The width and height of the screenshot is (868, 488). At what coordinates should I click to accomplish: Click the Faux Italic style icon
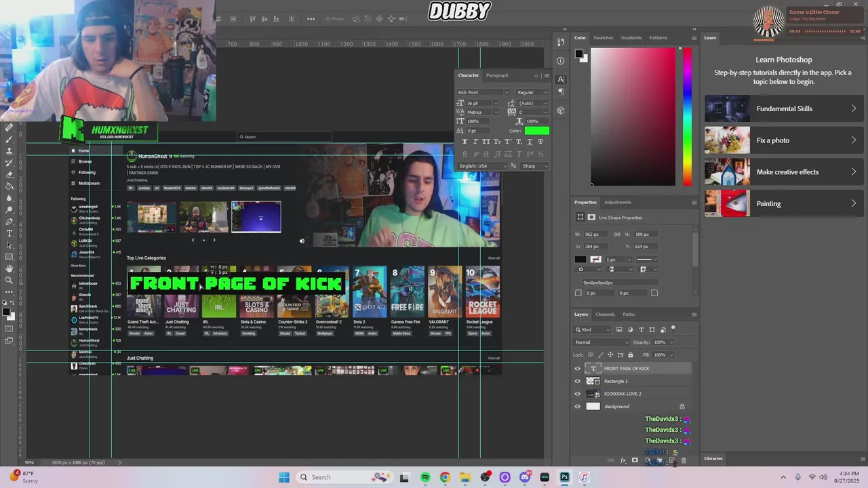point(475,142)
